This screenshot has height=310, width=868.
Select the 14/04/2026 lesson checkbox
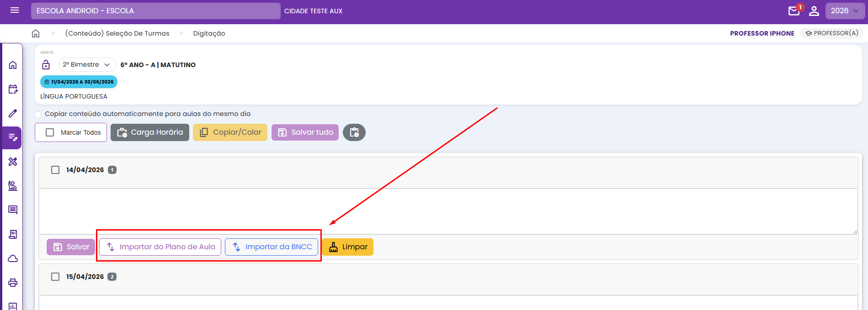click(55, 170)
